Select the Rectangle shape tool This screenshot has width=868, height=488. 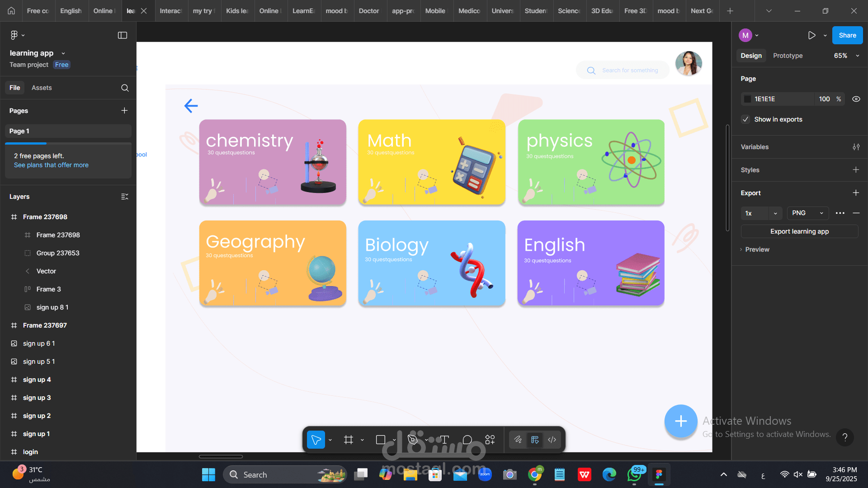pyautogui.click(x=381, y=440)
